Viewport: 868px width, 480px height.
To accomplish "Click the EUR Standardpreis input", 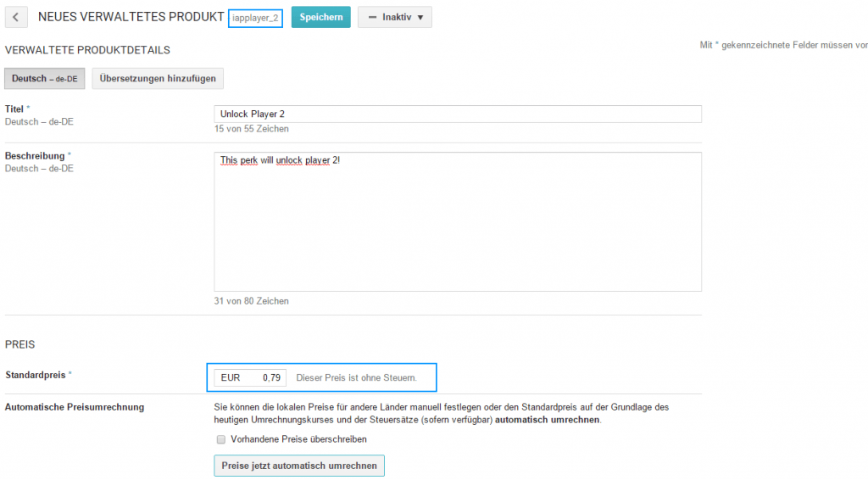I will coord(250,377).
